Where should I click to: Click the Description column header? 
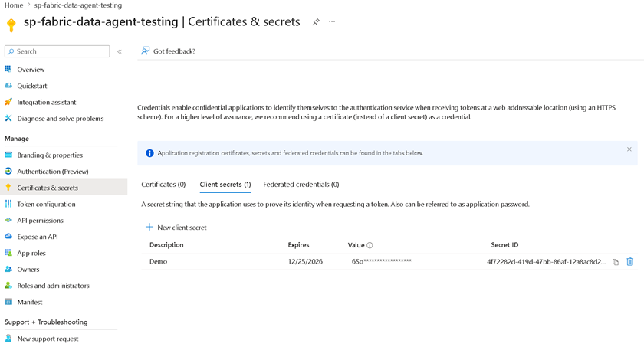coord(166,245)
